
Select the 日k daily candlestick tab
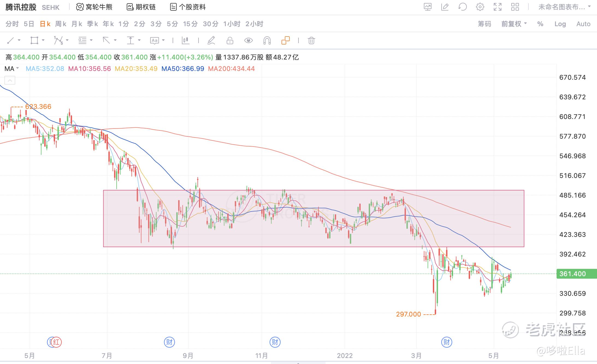pos(45,24)
